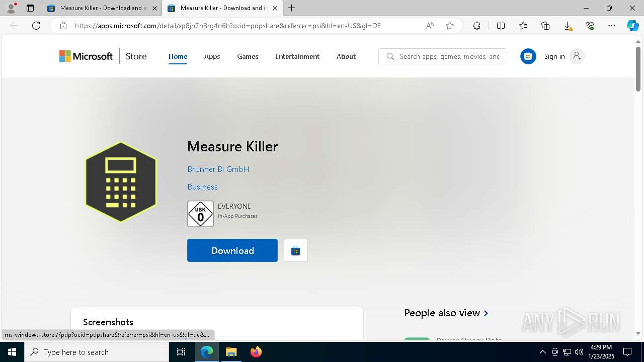Click the USK 0 rating badge
Viewport: 644px width, 362px height.
[200, 214]
